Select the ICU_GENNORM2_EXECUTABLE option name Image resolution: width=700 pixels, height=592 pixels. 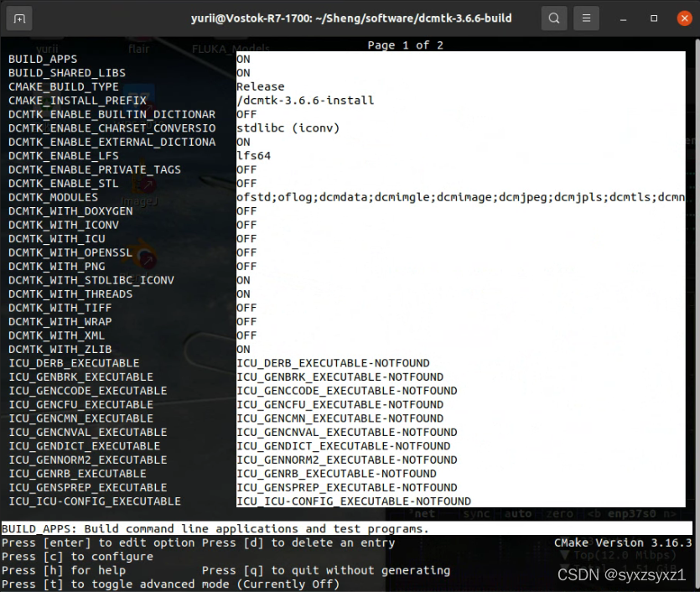(x=88, y=460)
